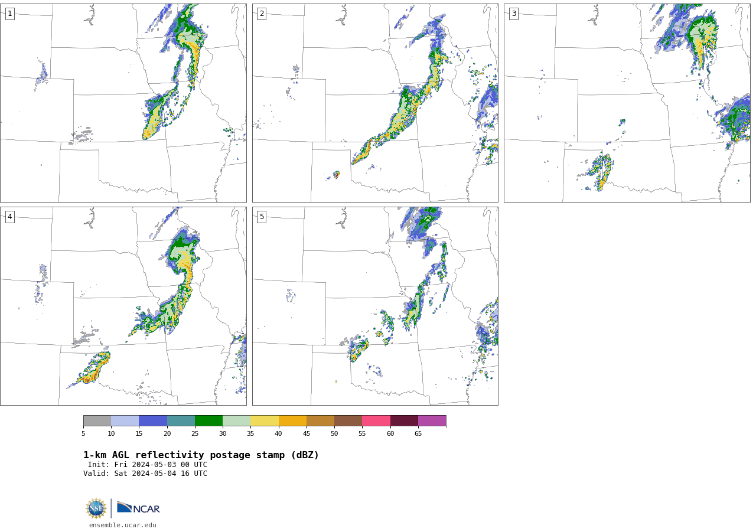This screenshot has width=756, height=532.
Task: Click the 'Valid: Sat 2024-05-04 16 UTC' text
Action: (145, 474)
